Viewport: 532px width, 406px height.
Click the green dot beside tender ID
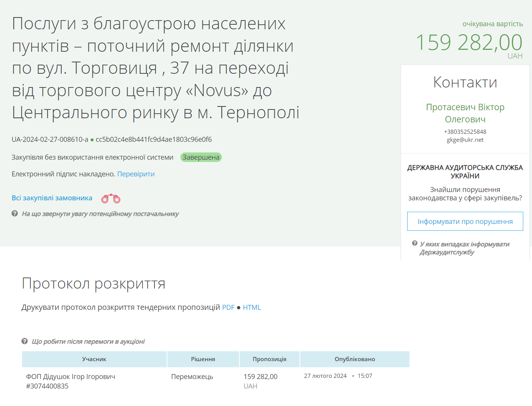coord(92,140)
